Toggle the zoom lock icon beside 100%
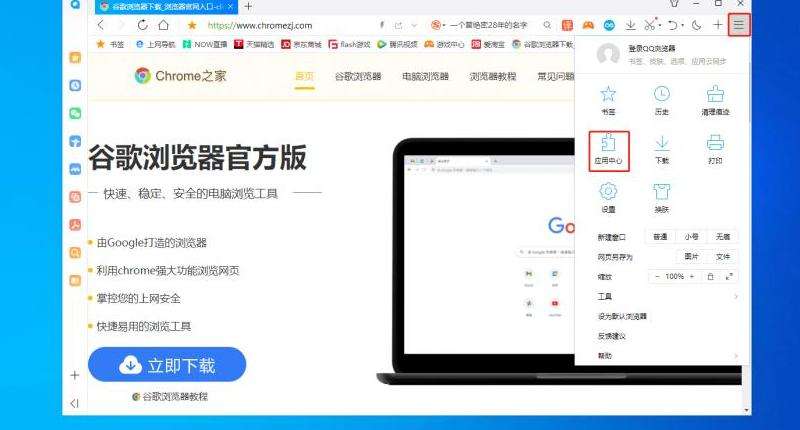The width and height of the screenshot is (800, 430). pyautogui.click(x=710, y=276)
